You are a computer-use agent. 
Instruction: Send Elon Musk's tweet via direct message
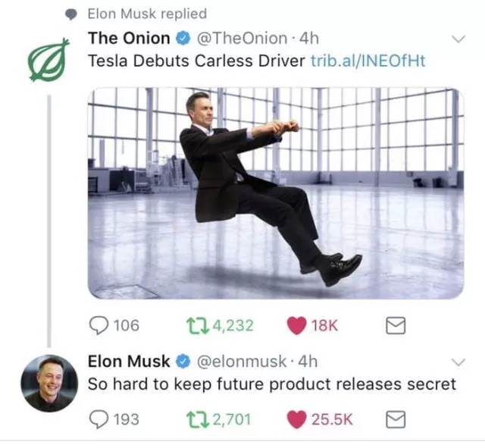pos(396,419)
